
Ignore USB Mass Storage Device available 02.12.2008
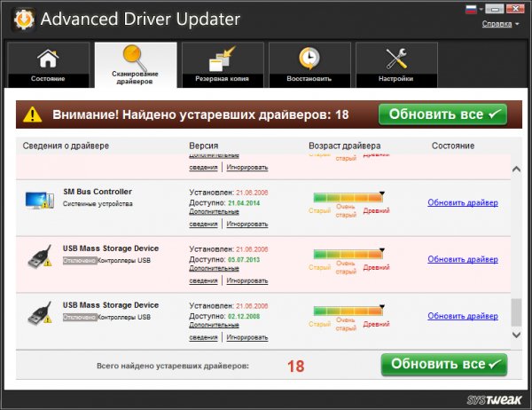(247, 337)
